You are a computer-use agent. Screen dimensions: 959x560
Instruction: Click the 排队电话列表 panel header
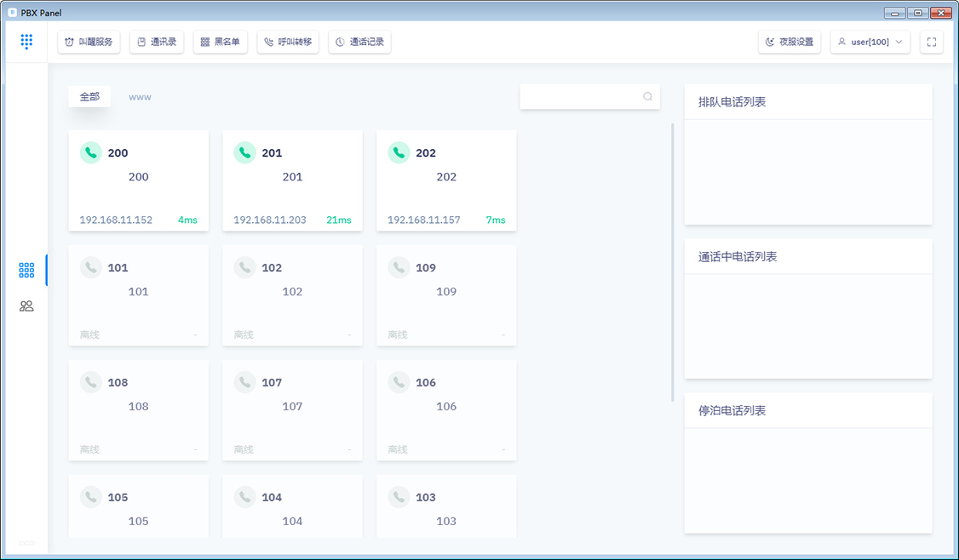coord(808,102)
